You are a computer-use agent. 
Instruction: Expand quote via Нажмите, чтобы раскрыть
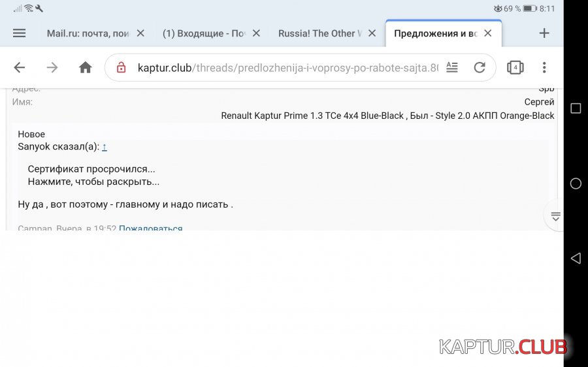(x=93, y=182)
